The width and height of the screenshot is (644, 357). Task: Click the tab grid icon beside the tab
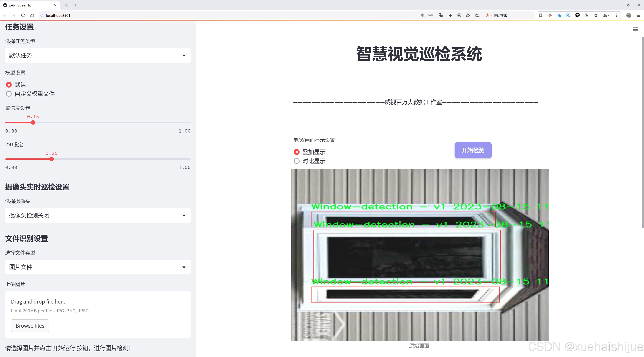pos(67,5)
